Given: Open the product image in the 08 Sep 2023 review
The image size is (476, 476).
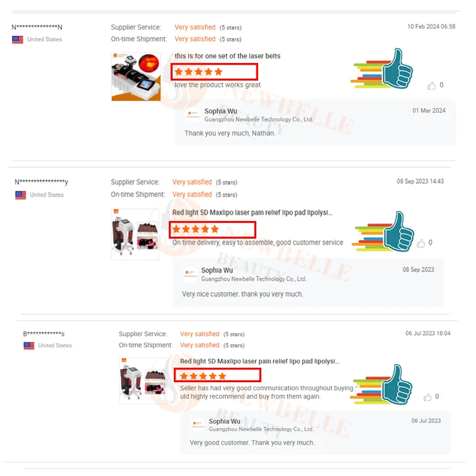Looking at the screenshot, I should [135, 234].
